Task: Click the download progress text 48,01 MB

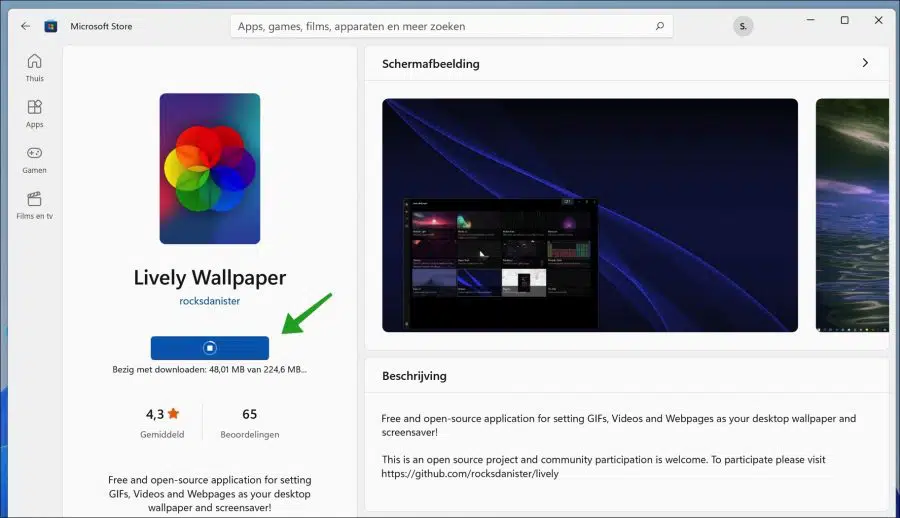Action: click(x=210, y=369)
